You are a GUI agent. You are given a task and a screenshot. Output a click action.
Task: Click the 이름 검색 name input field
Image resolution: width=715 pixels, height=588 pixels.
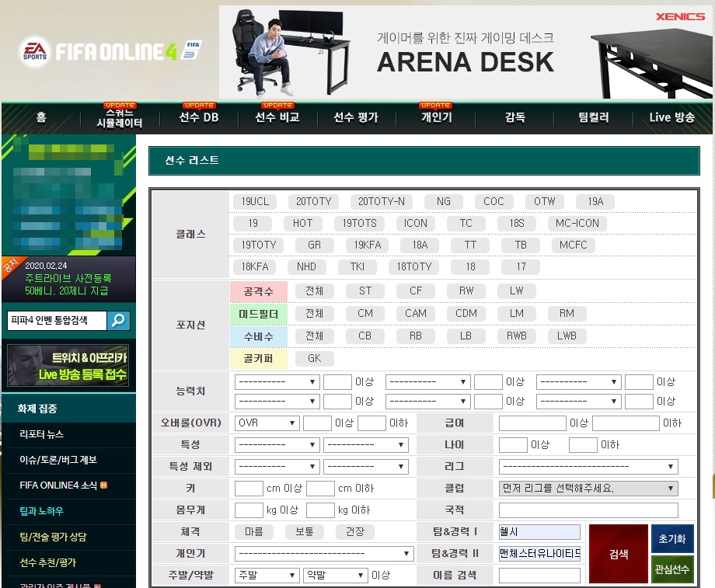[539, 576]
